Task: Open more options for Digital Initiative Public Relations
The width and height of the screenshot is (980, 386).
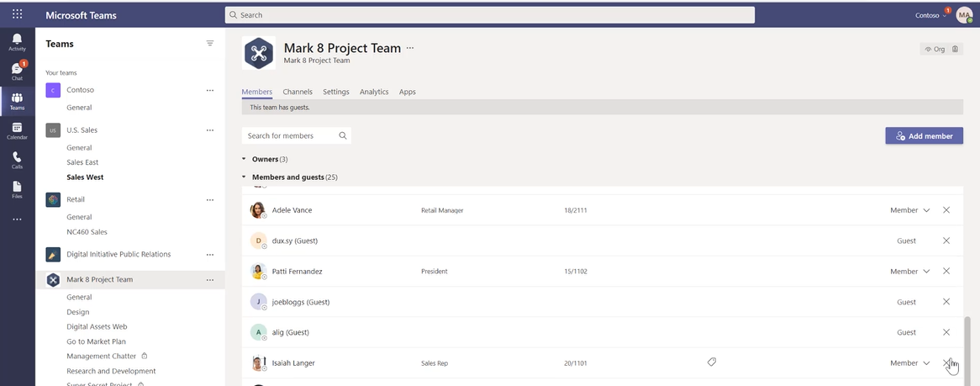Action: coord(210,255)
